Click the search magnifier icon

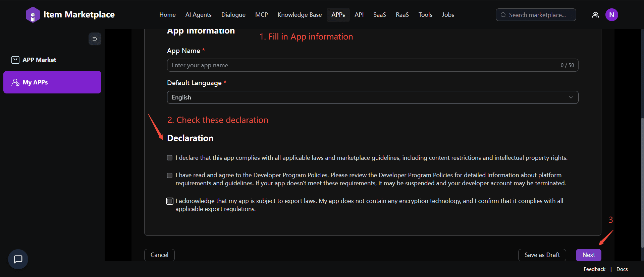[x=503, y=15]
